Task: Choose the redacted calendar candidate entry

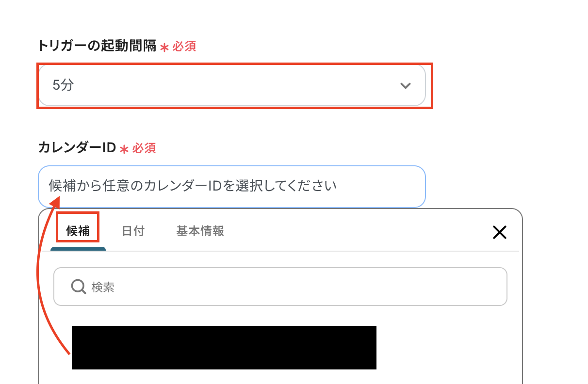Action: coord(224,347)
